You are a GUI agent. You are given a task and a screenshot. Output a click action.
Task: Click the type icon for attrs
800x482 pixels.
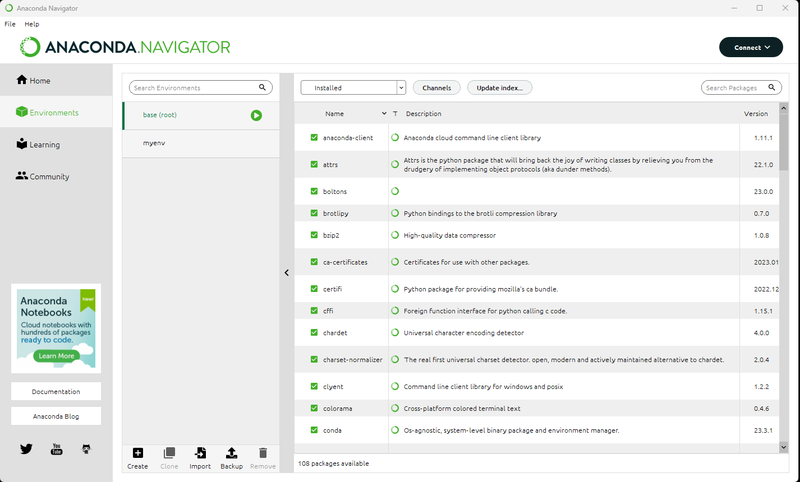click(395, 164)
